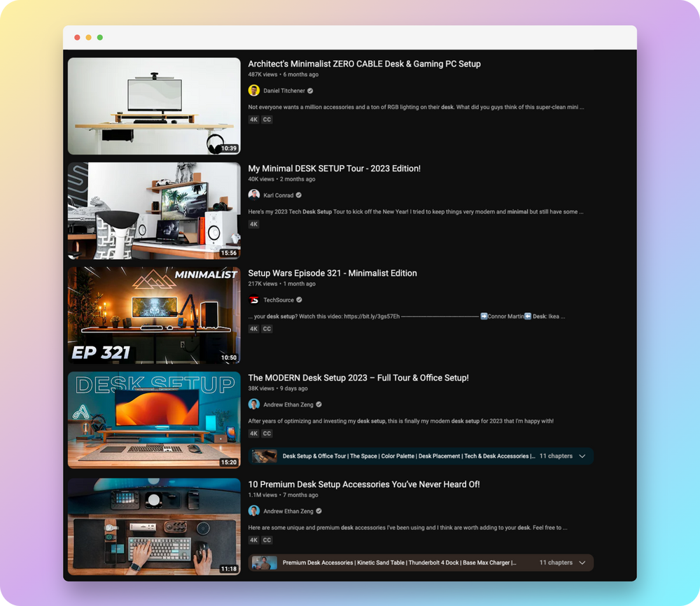The width and height of the screenshot is (700, 606).
Task: Click the verified badge next to Andrew Ethan Zeng
Action: [318, 404]
